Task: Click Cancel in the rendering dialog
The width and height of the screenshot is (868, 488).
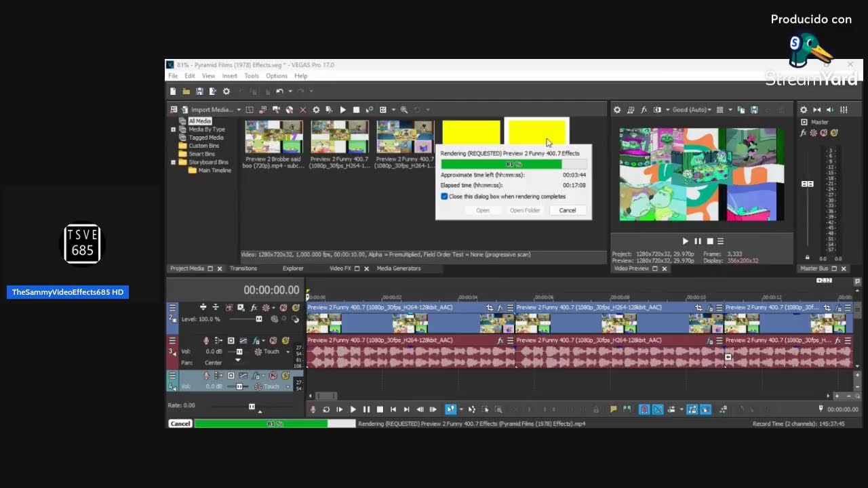Action: (x=568, y=210)
